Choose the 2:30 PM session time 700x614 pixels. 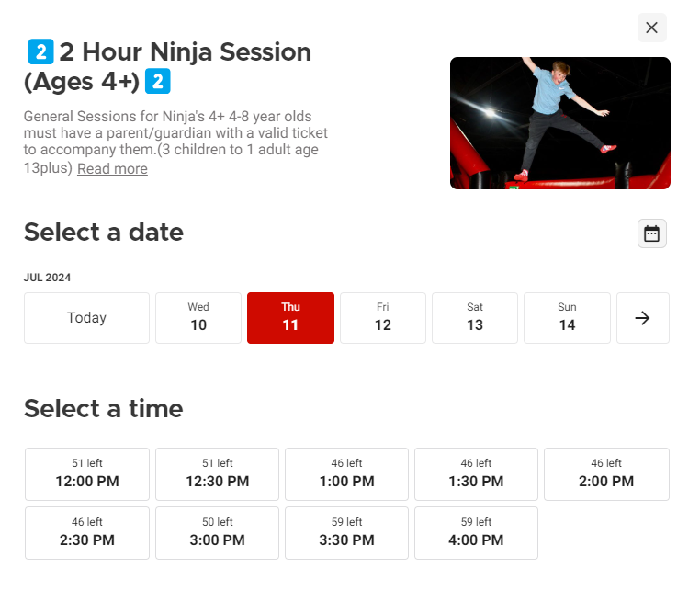(x=87, y=533)
